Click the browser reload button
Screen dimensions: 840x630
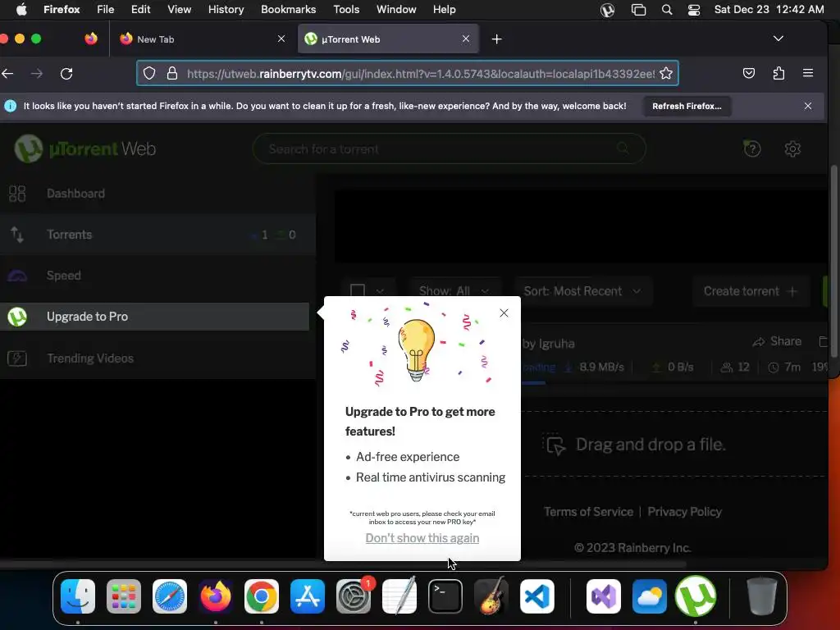pyautogui.click(x=66, y=73)
